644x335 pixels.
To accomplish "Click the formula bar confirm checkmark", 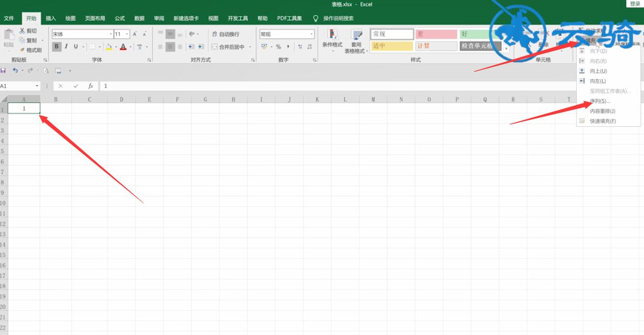I will pos(76,86).
